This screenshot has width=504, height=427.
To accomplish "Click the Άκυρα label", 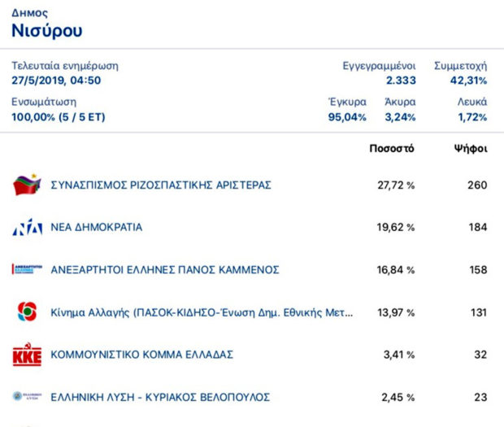I will point(400,102).
